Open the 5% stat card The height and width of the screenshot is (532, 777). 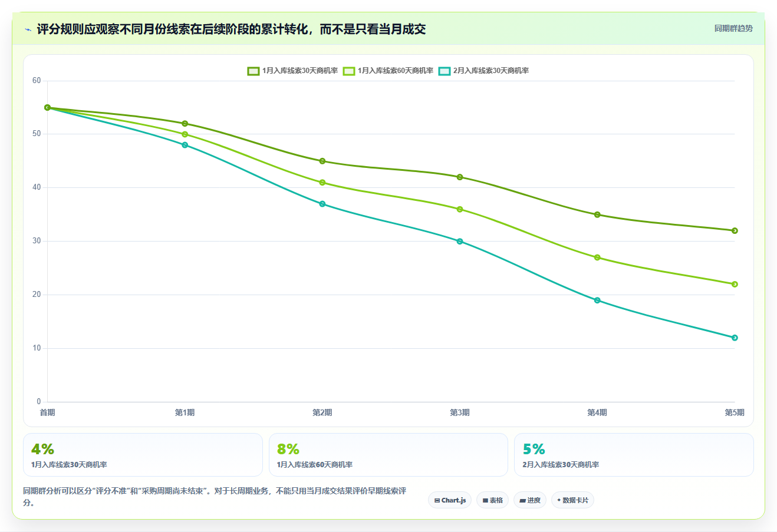(634, 455)
